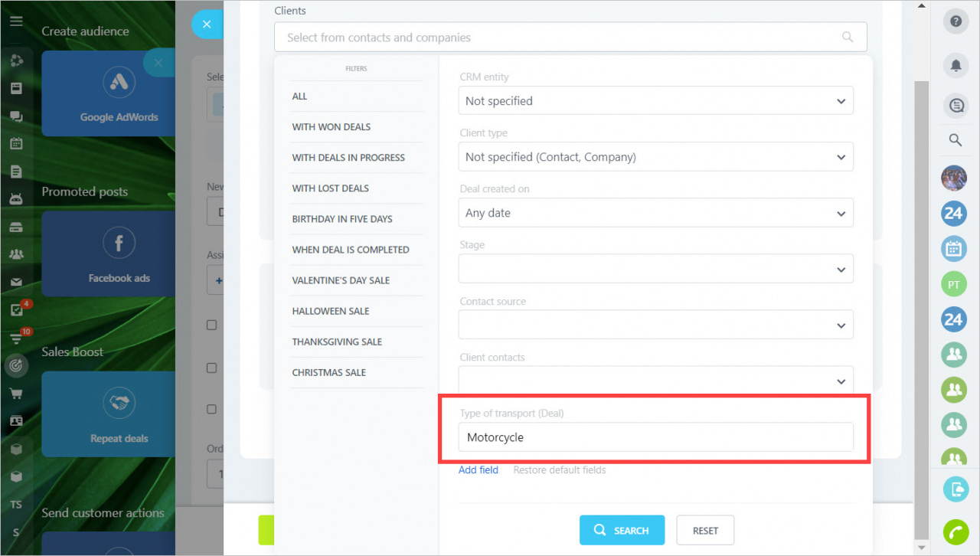980x556 pixels.
Task: Open the calendar icon in left sidebar
Action: coord(16,144)
